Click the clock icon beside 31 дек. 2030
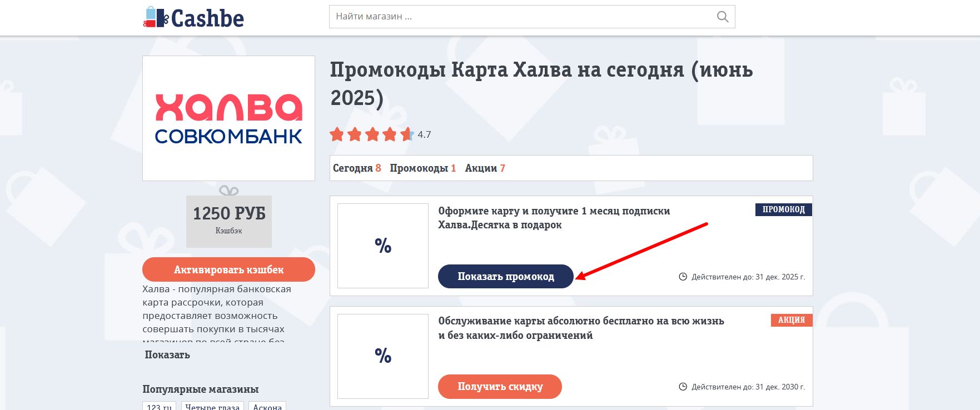 pyautogui.click(x=683, y=387)
